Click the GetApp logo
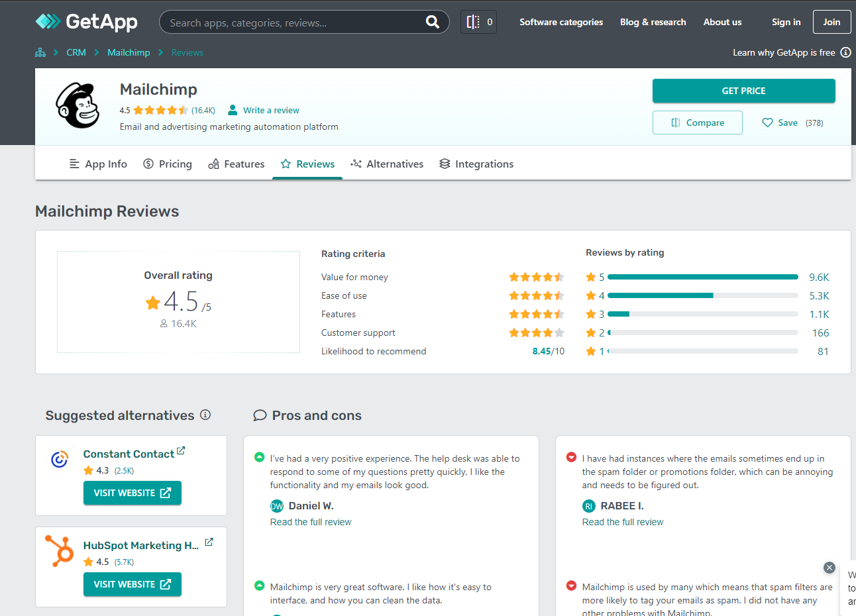Image resolution: width=856 pixels, height=616 pixels. 86,22
